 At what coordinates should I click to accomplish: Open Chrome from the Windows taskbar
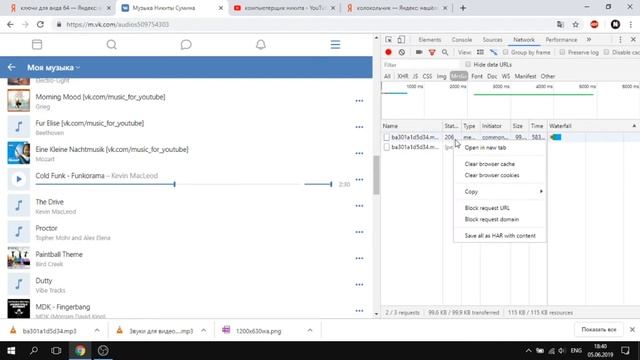(x=80, y=351)
